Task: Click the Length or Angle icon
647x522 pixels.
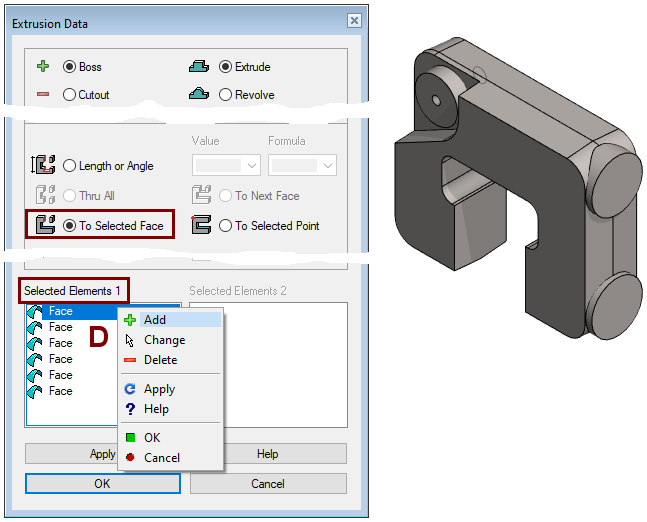Action: pos(44,166)
